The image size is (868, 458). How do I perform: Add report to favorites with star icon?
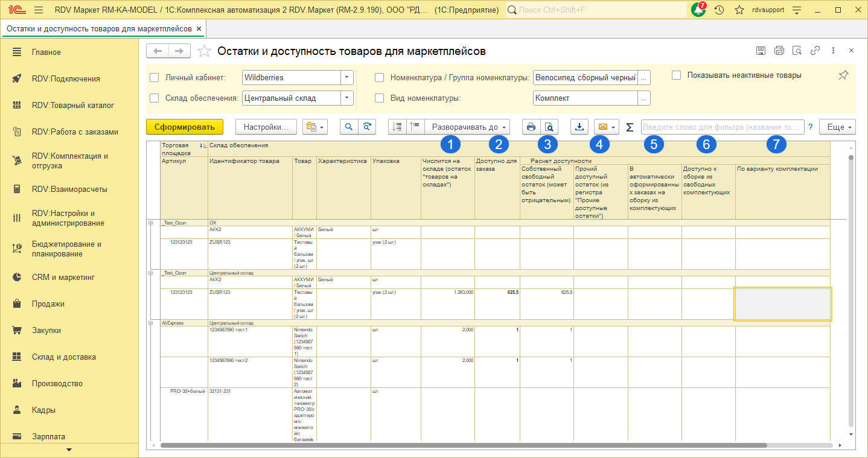[204, 51]
